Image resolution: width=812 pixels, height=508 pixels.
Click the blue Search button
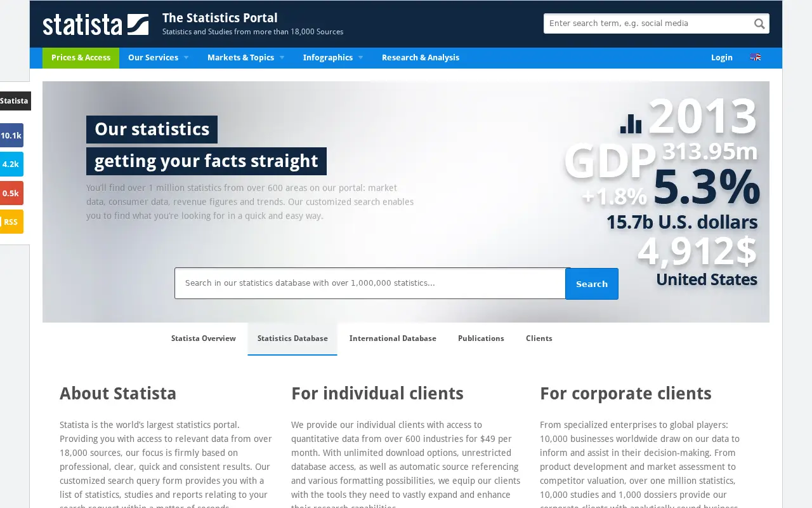tap(592, 284)
